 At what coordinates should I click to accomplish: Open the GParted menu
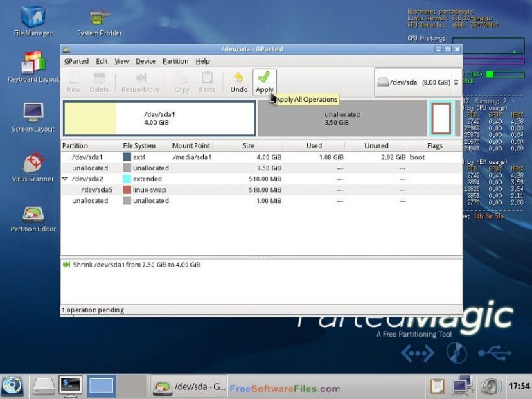tap(76, 61)
